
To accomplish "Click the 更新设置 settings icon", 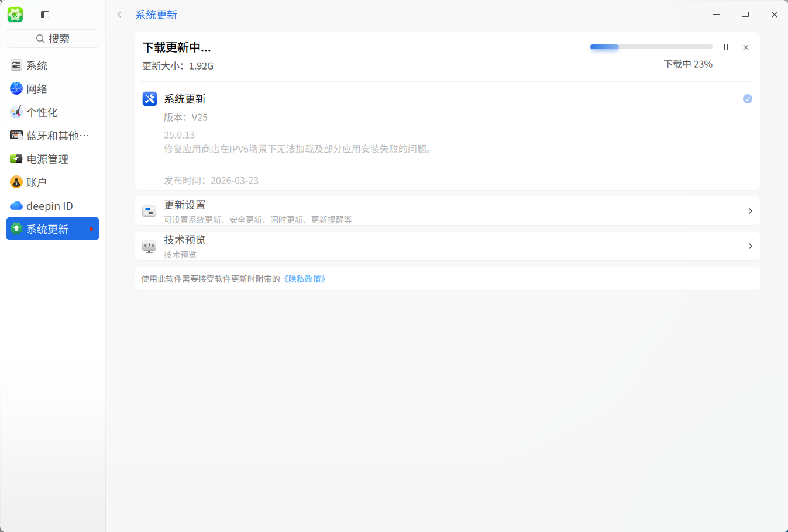I will 149,211.
